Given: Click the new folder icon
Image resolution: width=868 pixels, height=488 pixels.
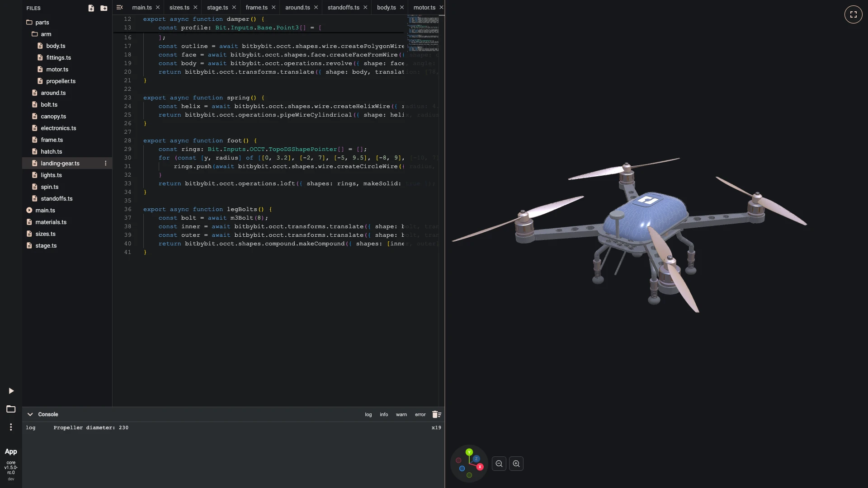Looking at the screenshot, I should pyautogui.click(x=104, y=8).
